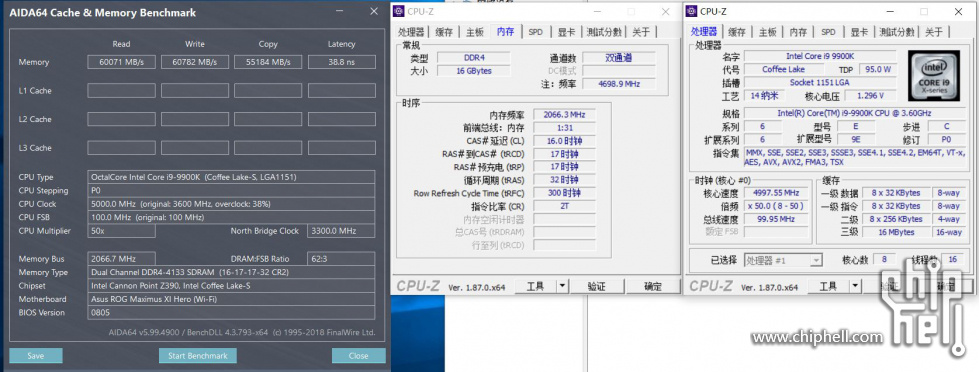Image resolution: width=979 pixels, height=372 pixels.
Task: Click TDP value 95.0 W
Action: click(x=877, y=69)
